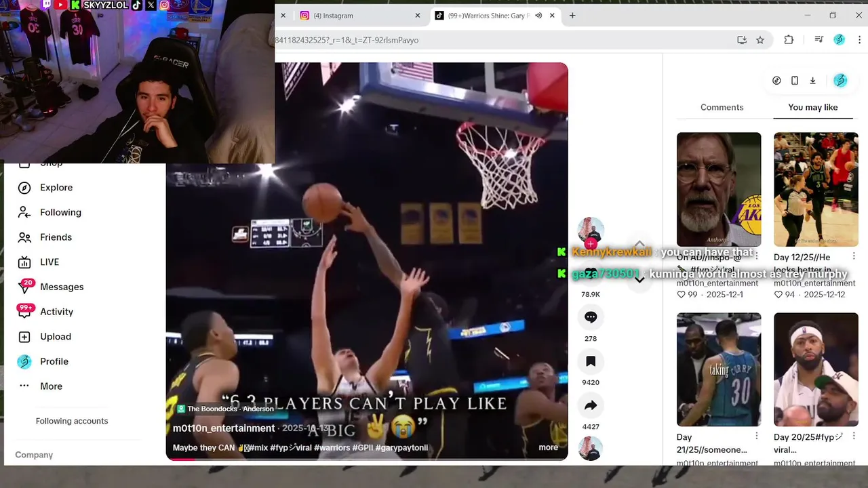Open the Curry 30 jersey recommended video
This screenshot has height=488, width=868.
pyautogui.click(x=719, y=369)
